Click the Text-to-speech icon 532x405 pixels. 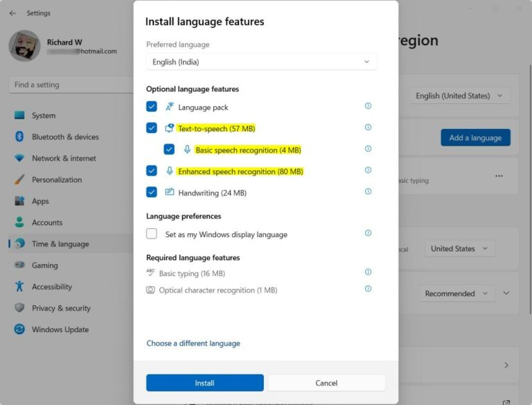coord(170,128)
